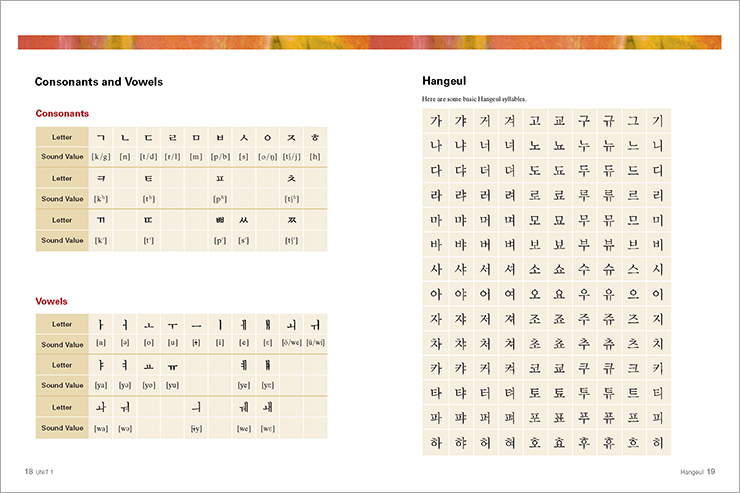Select the [r/l] sound value cell
Screen dimensions: 740x493
[172, 157]
